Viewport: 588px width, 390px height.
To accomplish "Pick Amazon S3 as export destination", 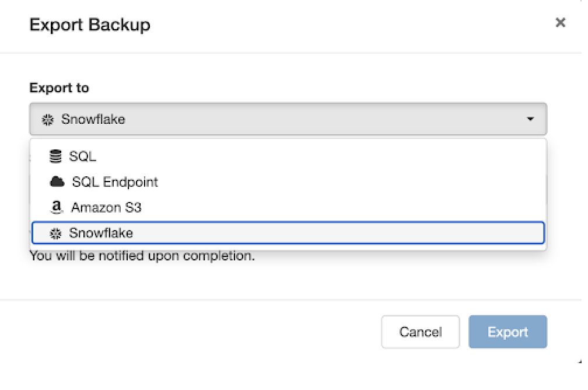I will point(106,207).
